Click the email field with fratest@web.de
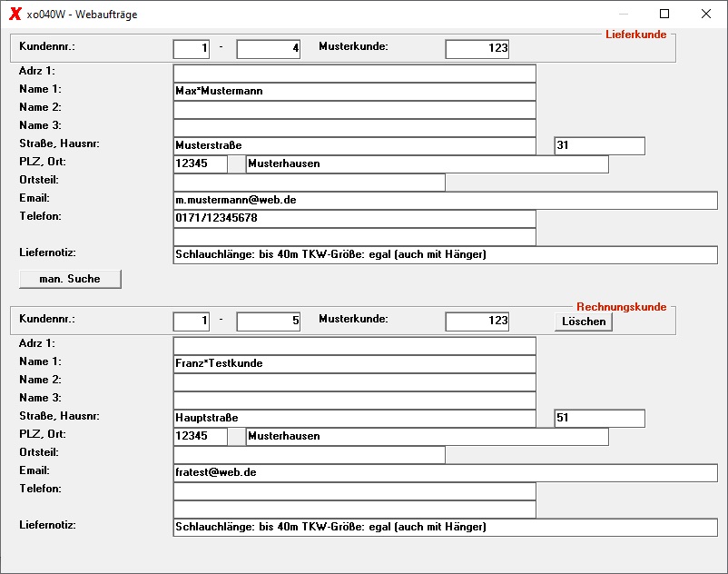Image resolution: width=728 pixels, height=574 pixels. (x=446, y=473)
